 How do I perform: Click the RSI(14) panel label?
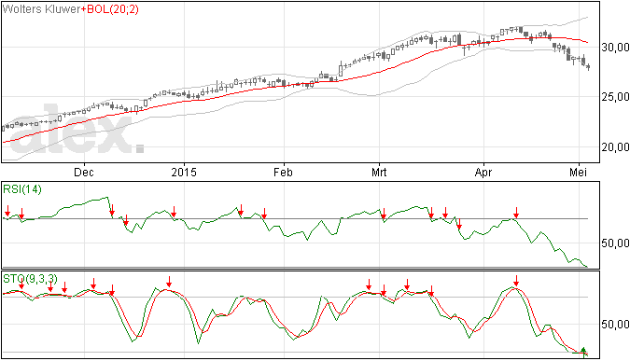[x=22, y=189]
